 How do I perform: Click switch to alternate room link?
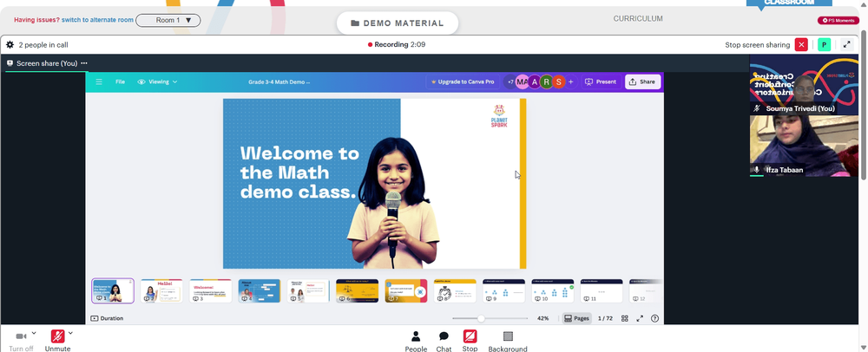(97, 20)
